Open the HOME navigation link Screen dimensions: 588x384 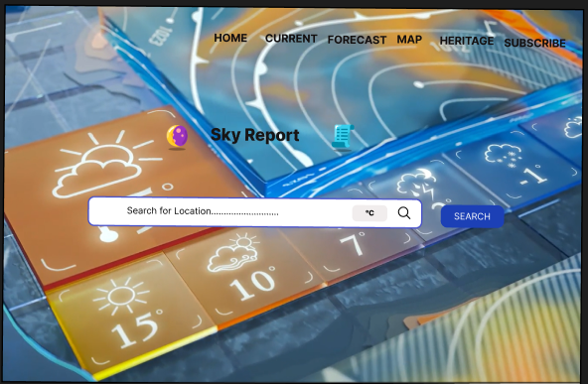pyautogui.click(x=230, y=38)
